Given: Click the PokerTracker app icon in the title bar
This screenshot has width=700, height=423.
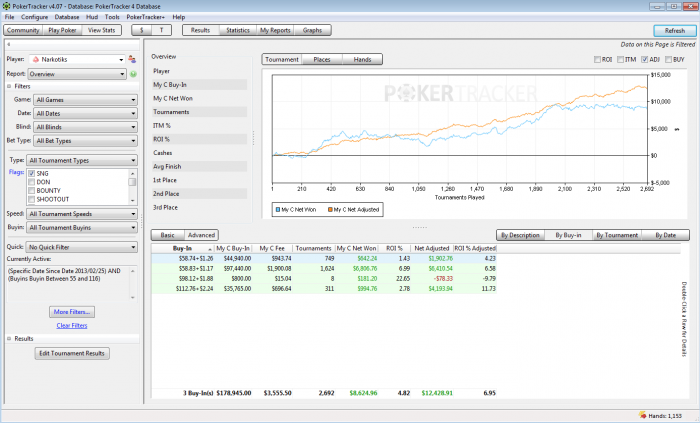Looking at the screenshot, I should (x=6, y=6).
